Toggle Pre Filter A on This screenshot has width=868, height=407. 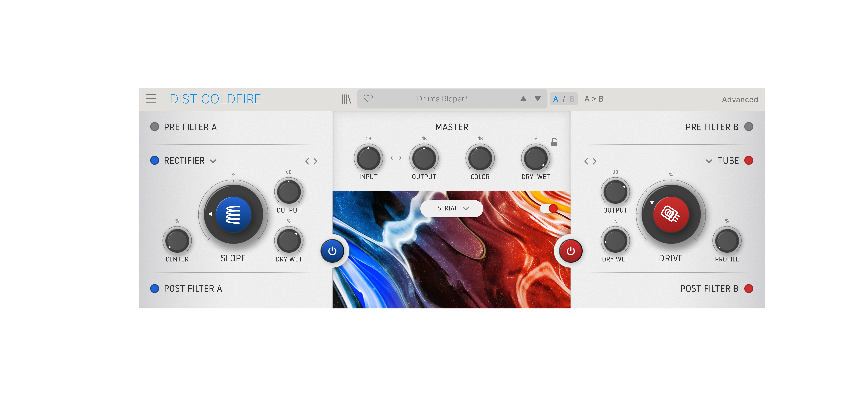(x=155, y=127)
